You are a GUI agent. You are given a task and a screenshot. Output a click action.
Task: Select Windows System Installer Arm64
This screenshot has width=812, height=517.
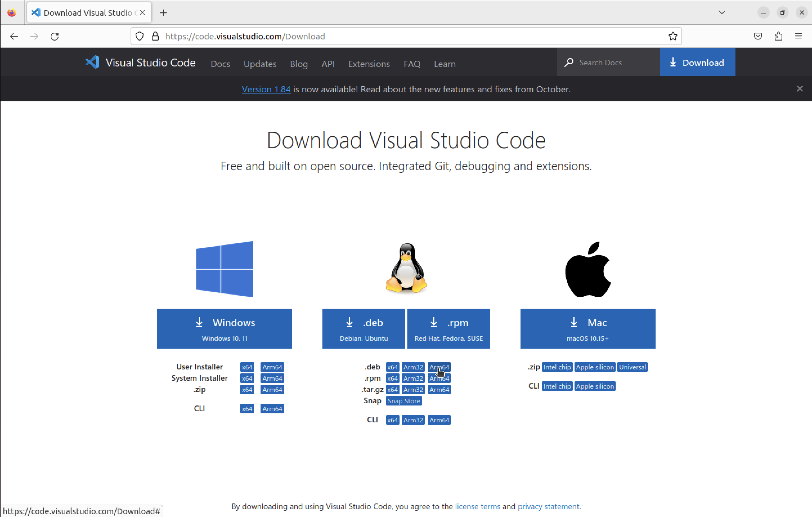point(272,378)
